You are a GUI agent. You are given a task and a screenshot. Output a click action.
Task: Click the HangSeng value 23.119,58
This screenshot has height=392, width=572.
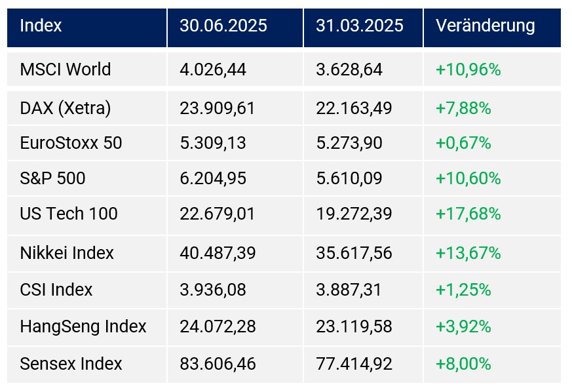coord(354,326)
